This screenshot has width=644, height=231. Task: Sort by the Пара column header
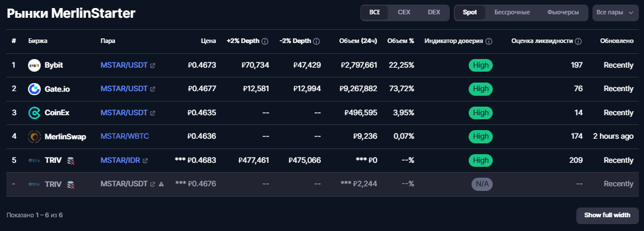click(108, 41)
